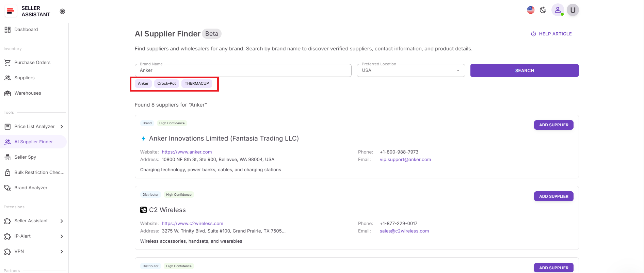Click the Price List Analyzer icon
644x273 pixels.
(x=7, y=127)
